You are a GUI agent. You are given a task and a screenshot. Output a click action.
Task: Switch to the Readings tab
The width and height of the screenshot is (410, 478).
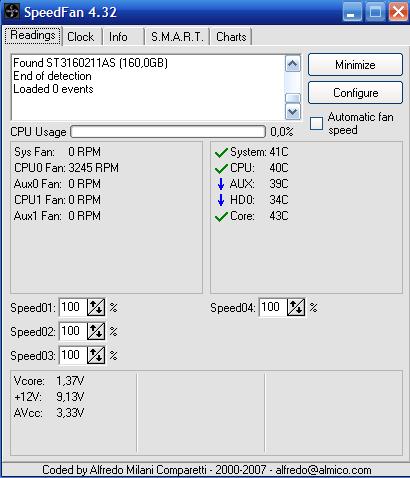pyautogui.click(x=33, y=36)
